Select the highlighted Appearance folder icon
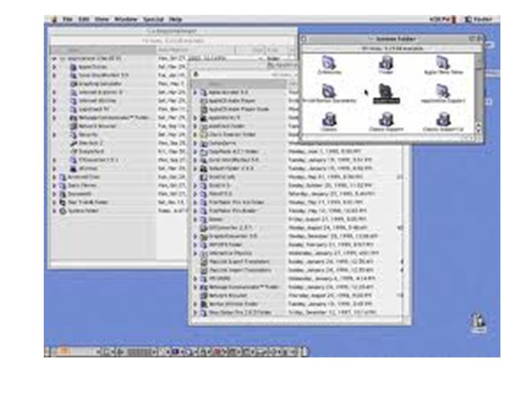 tap(386, 94)
